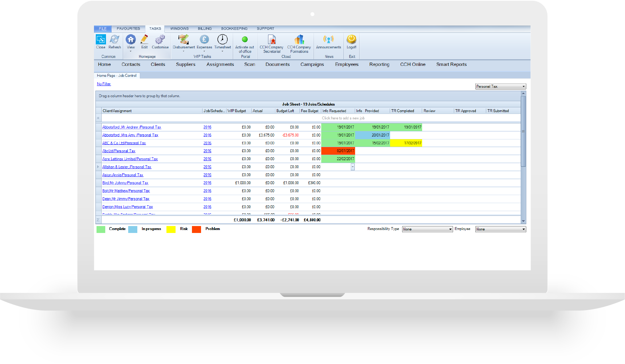This screenshot has width=625, height=364.
Task: Open Abbotsford, Mr Andrew Personal Tax link
Action: click(x=131, y=127)
